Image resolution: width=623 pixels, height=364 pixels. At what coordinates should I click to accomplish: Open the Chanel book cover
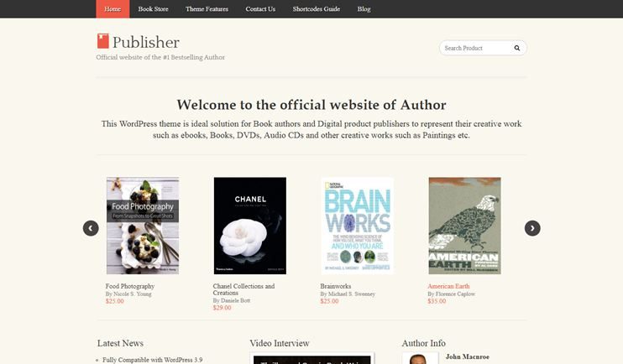click(x=250, y=226)
